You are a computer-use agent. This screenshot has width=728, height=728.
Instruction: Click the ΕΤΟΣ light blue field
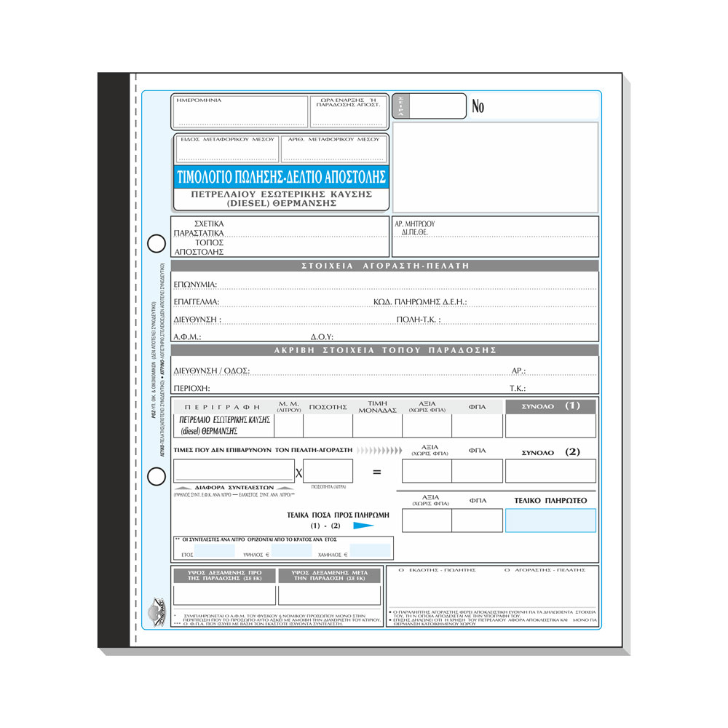click(x=215, y=551)
